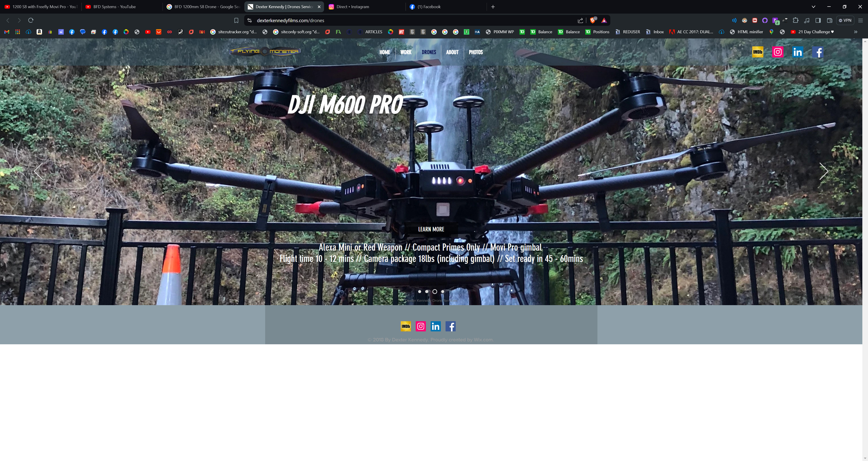Open ABOUT navigation menu item
Screen dimensions: 868x461
click(x=452, y=52)
